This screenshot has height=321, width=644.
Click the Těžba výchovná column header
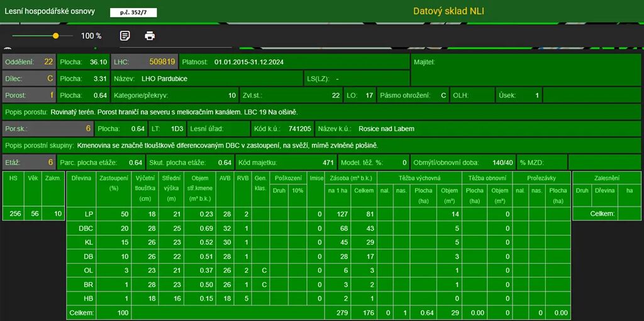tap(419, 178)
